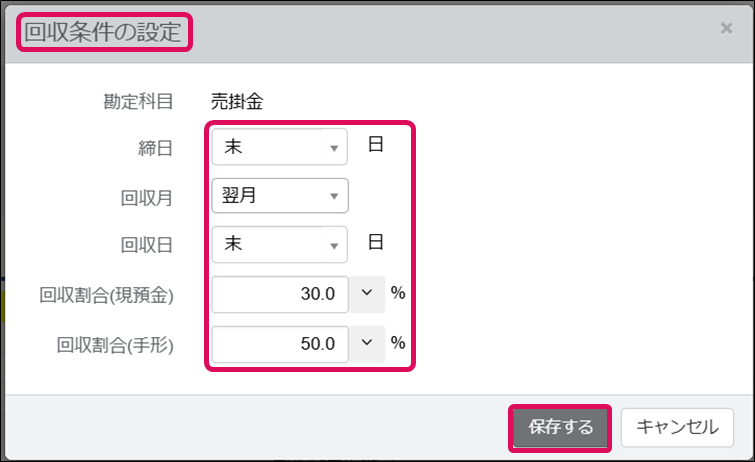Click the 売掛金 account value text
This screenshot has height=462, width=755.
(237, 101)
